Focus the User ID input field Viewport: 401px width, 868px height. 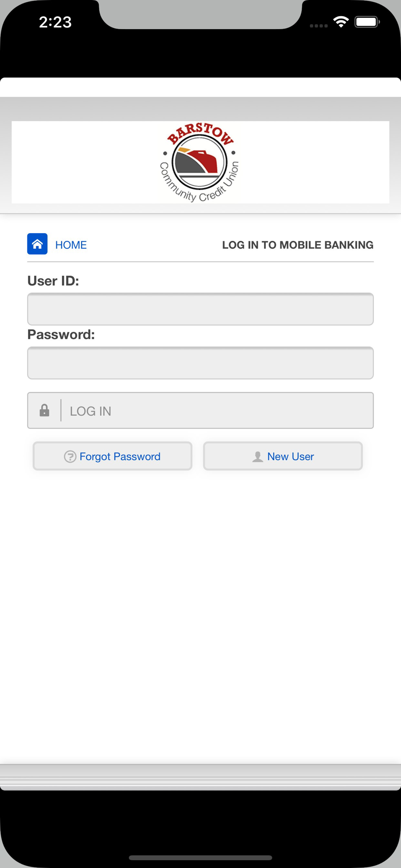pos(200,309)
